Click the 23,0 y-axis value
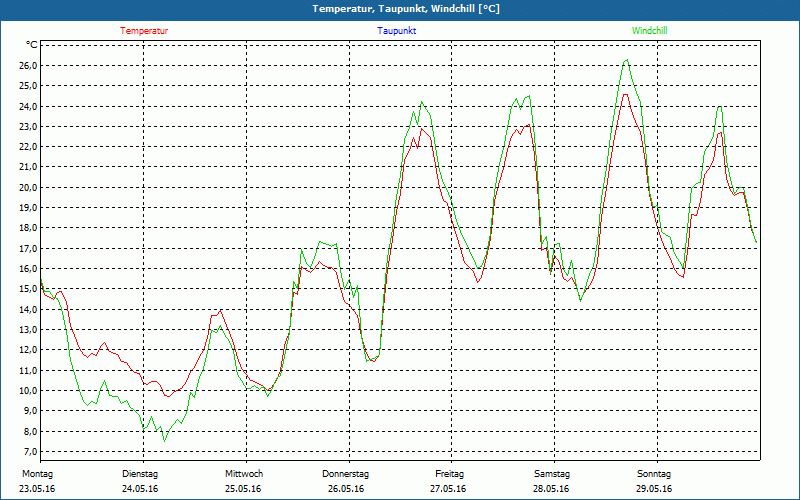This screenshot has height=500, width=800. (29, 127)
